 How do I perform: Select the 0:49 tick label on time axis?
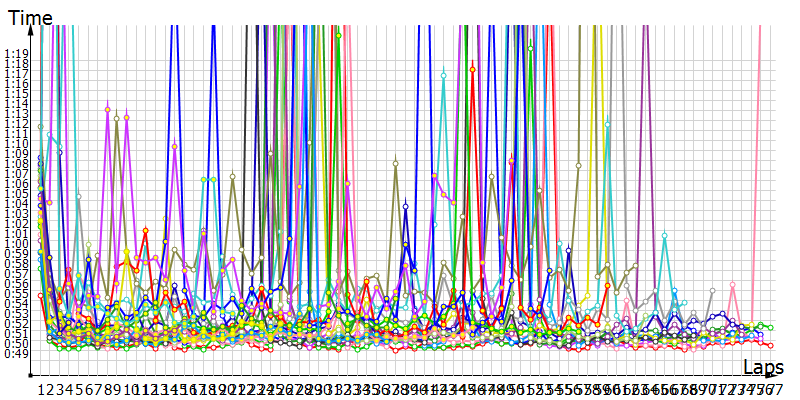click(x=16, y=353)
